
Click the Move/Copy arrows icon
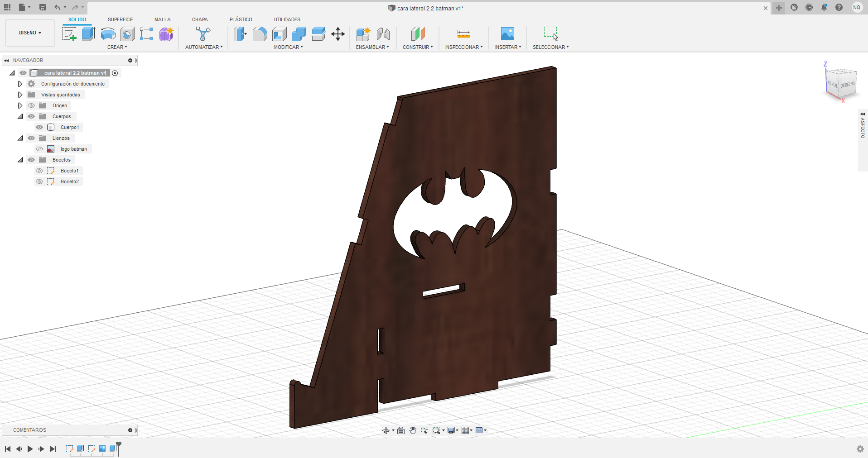[338, 34]
